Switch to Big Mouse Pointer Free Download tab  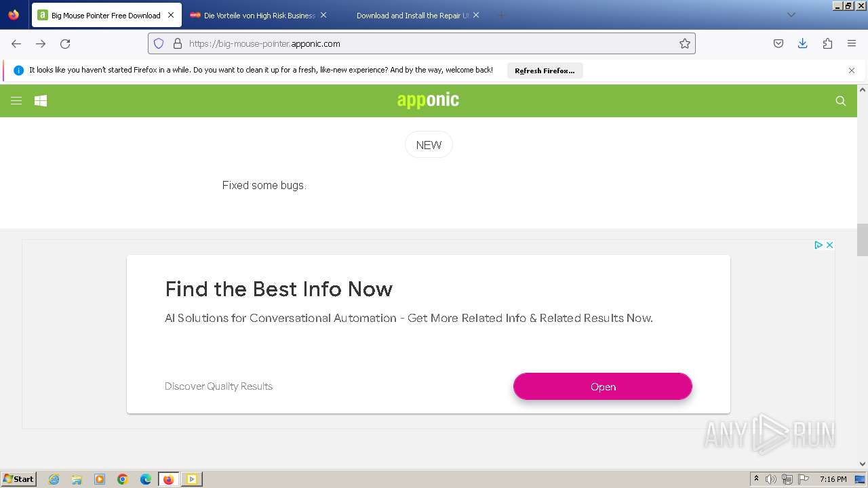pos(106,15)
